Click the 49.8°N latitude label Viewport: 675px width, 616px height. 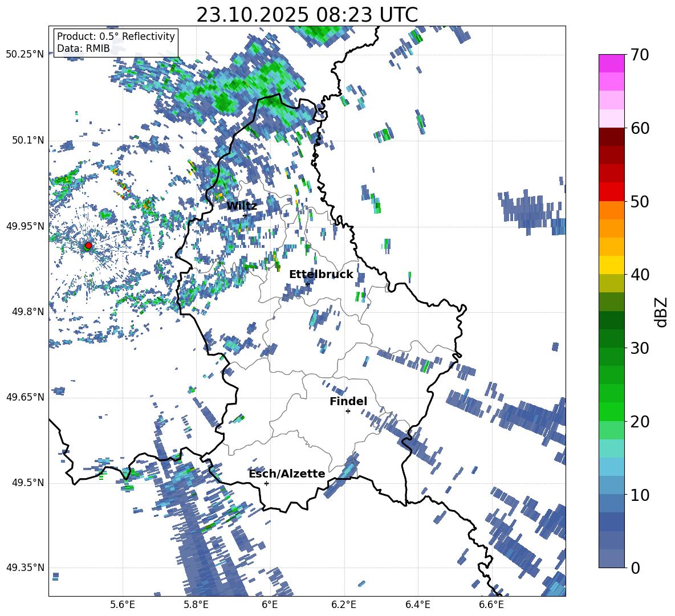29,312
